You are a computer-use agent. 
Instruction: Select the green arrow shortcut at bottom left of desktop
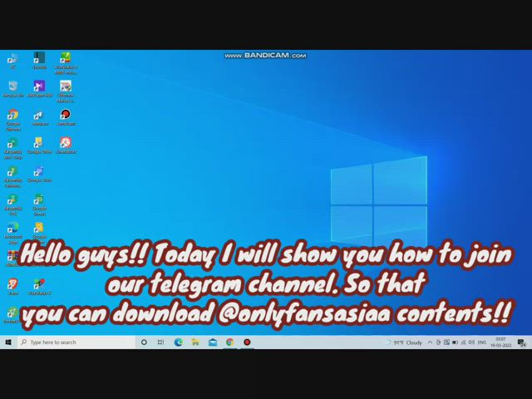click(x=12, y=314)
